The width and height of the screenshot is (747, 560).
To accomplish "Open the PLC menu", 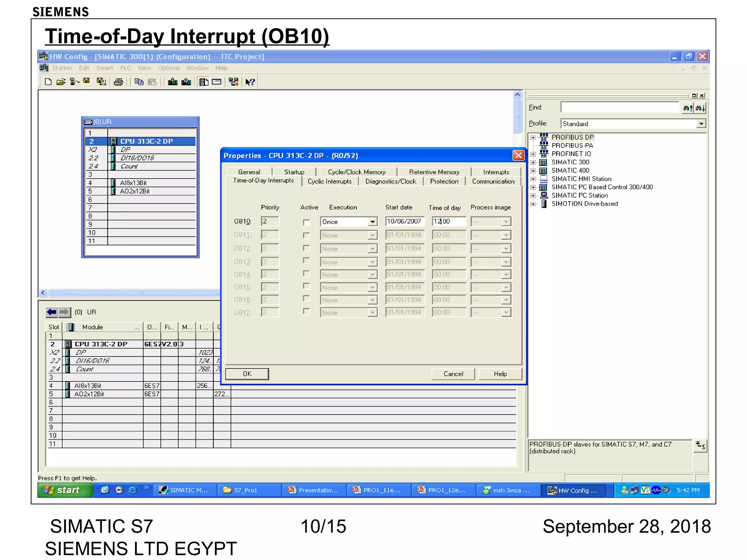I will tap(125, 68).
